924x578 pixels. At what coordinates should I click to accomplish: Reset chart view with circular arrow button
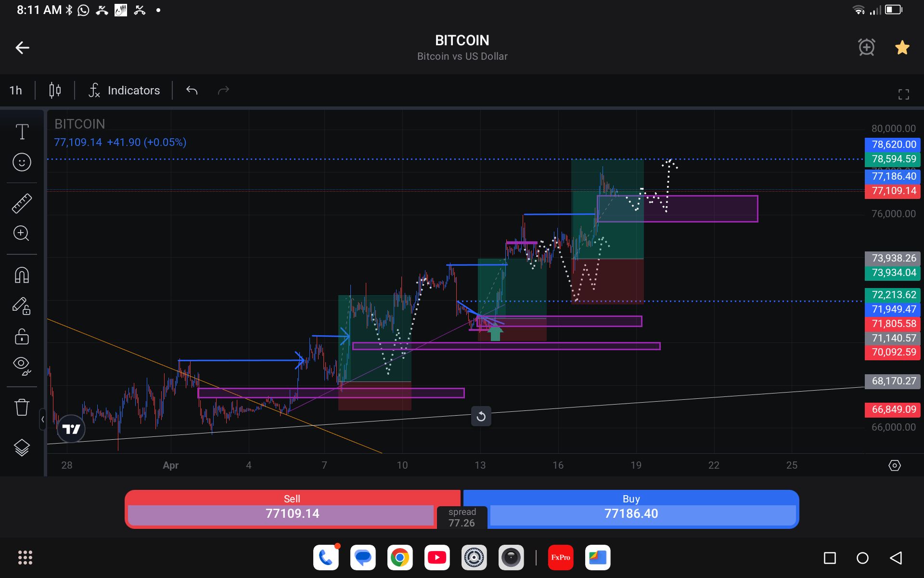point(481,417)
